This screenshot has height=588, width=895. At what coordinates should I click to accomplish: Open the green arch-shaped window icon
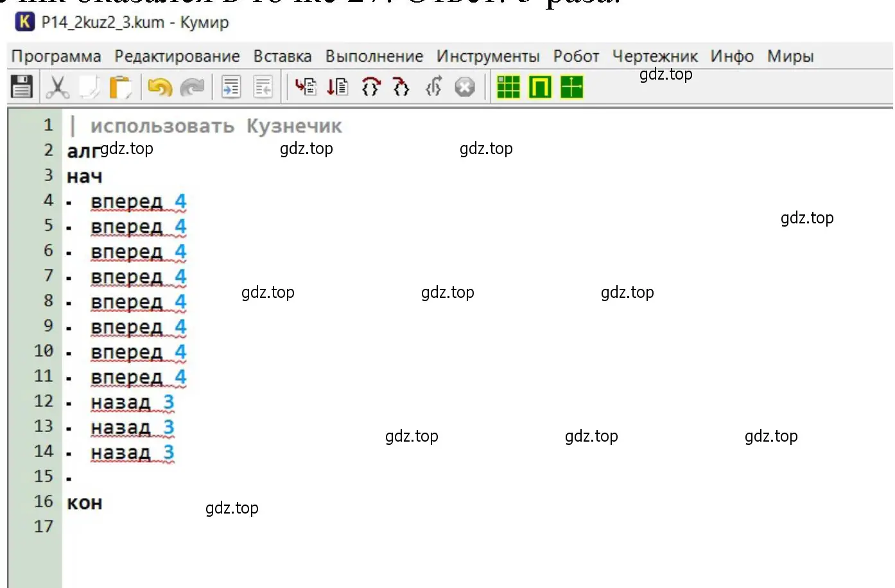point(540,87)
